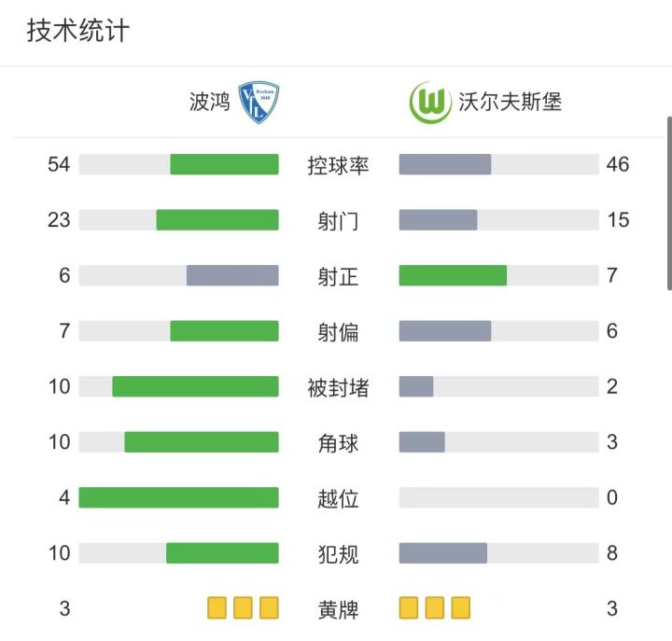The width and height of the screenshot is (672, 641).
Task: Click Bochum's first yellow card icon
Action: (217, 609)
